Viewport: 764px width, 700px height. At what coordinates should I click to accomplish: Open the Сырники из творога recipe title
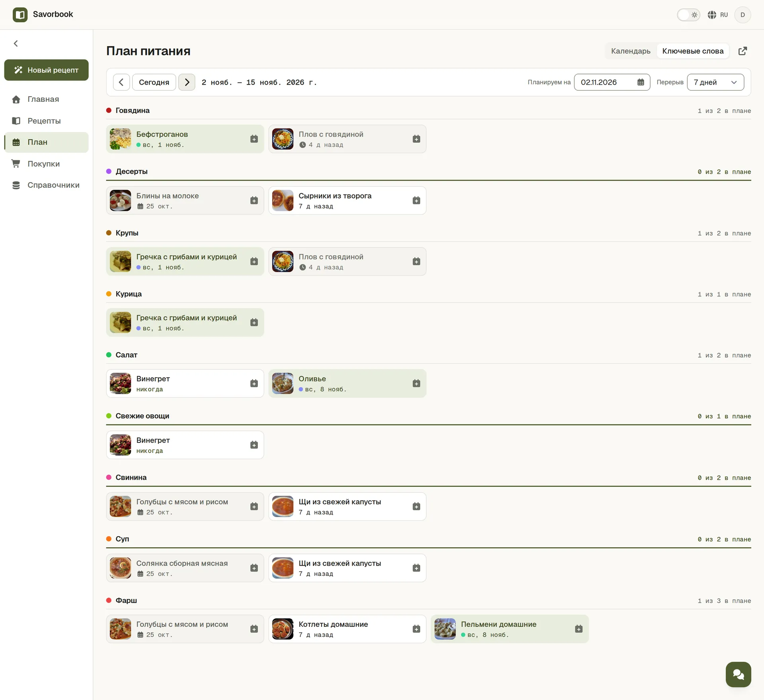coord(335,196)
